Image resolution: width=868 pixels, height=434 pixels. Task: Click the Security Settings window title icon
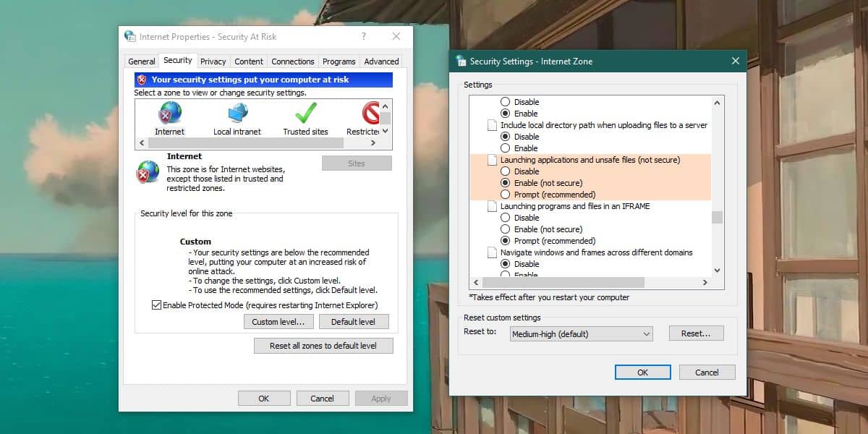coord(461,61)
